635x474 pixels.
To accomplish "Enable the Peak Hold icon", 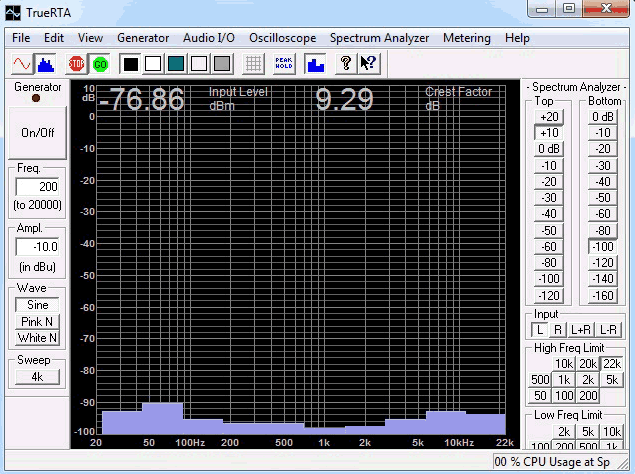I will [284, 64].
